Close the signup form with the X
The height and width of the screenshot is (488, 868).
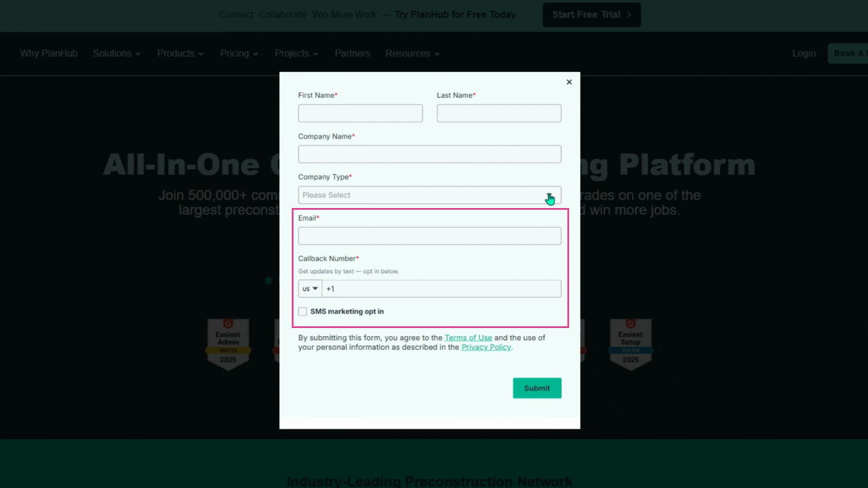[x=569, y=82]
